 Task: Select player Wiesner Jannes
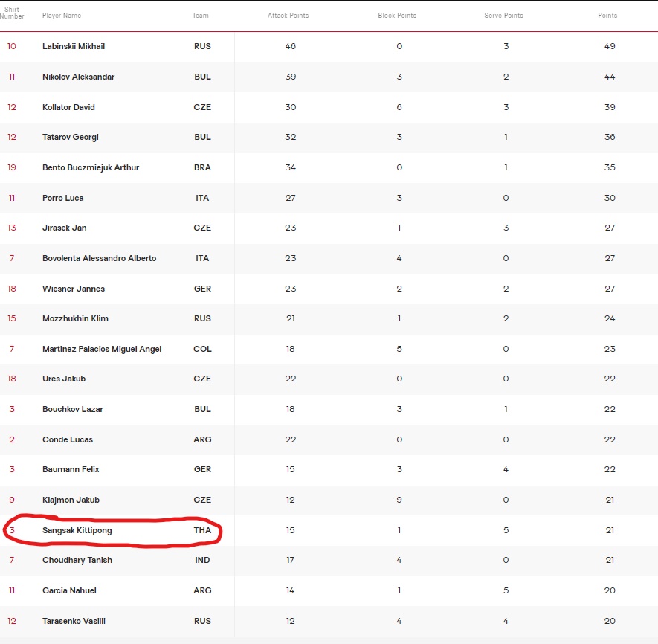(74, 289)
